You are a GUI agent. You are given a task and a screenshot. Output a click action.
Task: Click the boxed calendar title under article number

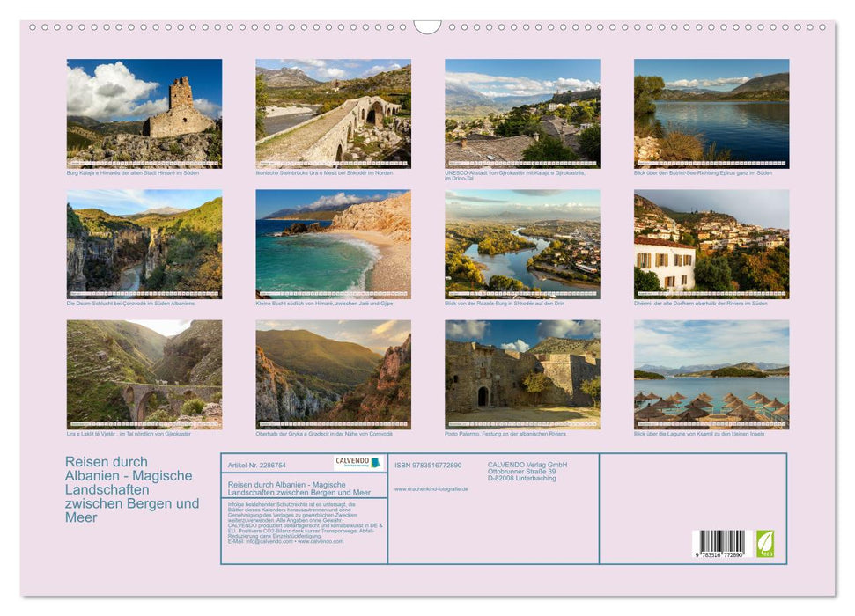point(299,488)
